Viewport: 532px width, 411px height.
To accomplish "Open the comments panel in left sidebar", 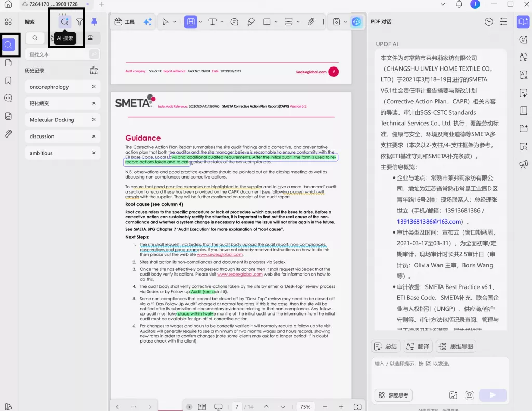I will (8, 98).
